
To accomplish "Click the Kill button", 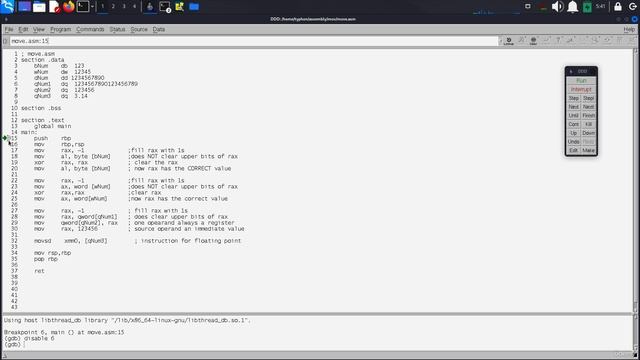I will [x=589, y=124].
